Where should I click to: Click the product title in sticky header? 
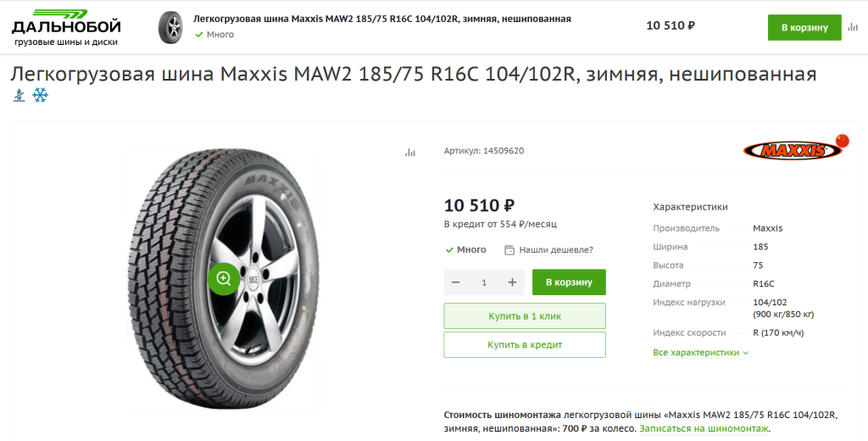[x=382, y=19]
